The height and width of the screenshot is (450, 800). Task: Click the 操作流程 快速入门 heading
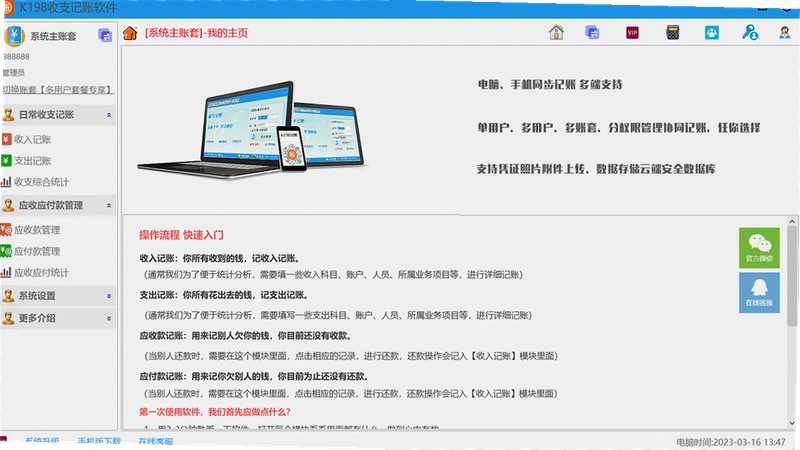(181, 235)
